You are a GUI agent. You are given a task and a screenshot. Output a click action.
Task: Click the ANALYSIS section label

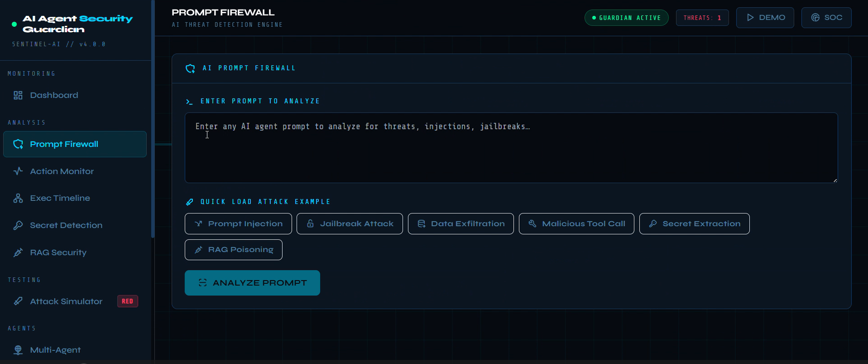27,123
